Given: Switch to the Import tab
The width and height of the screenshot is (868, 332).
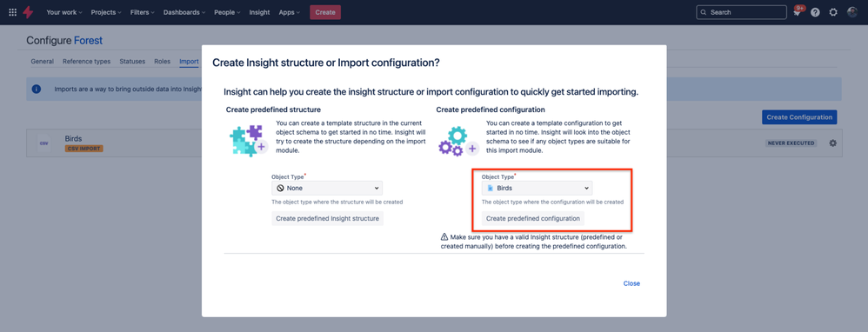Looking at the screenshot, I should pyautogui.click(x=189, y=62).
